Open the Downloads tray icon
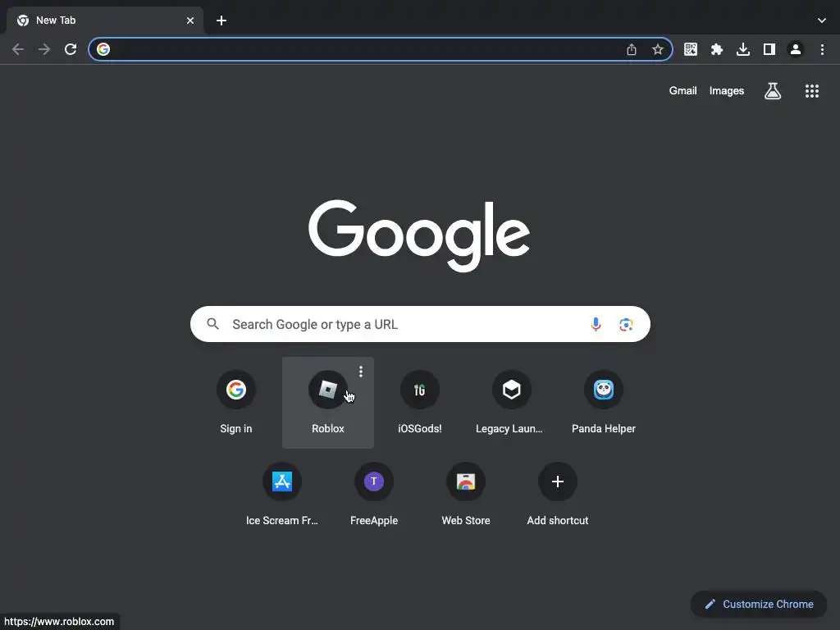Screen dimensions: 840x630 pos(743,50)
